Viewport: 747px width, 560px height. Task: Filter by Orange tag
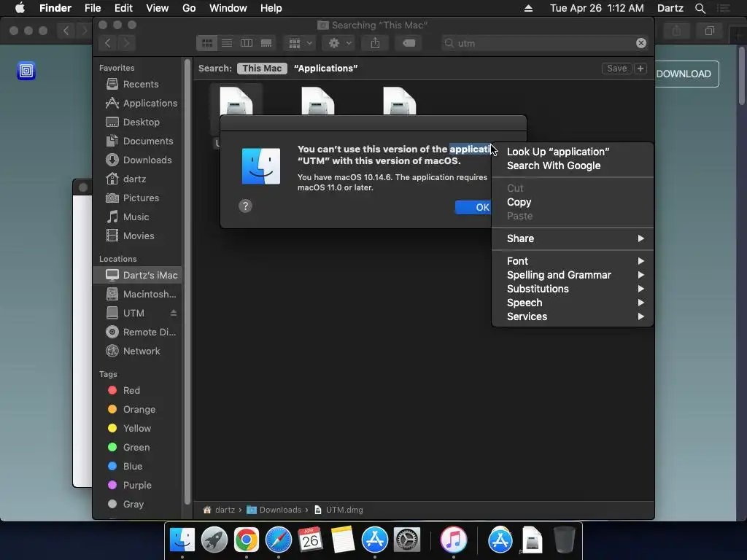(x=137, y=410)
